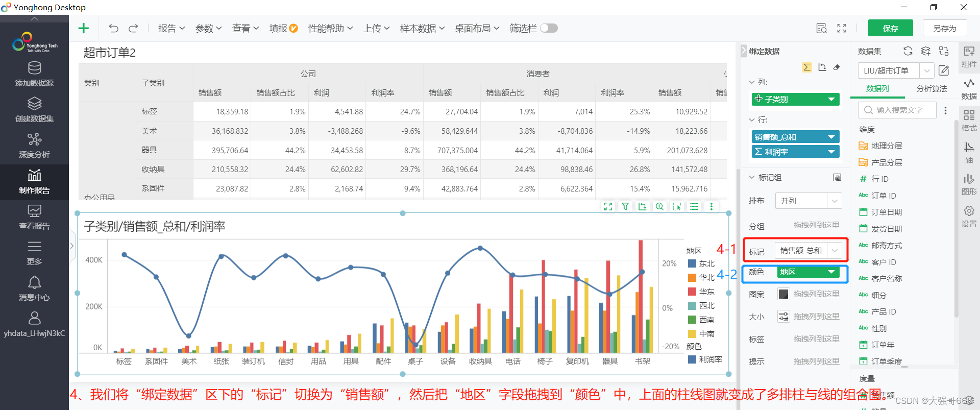Open the list view icon on chart toolbar

pos(694,206)
